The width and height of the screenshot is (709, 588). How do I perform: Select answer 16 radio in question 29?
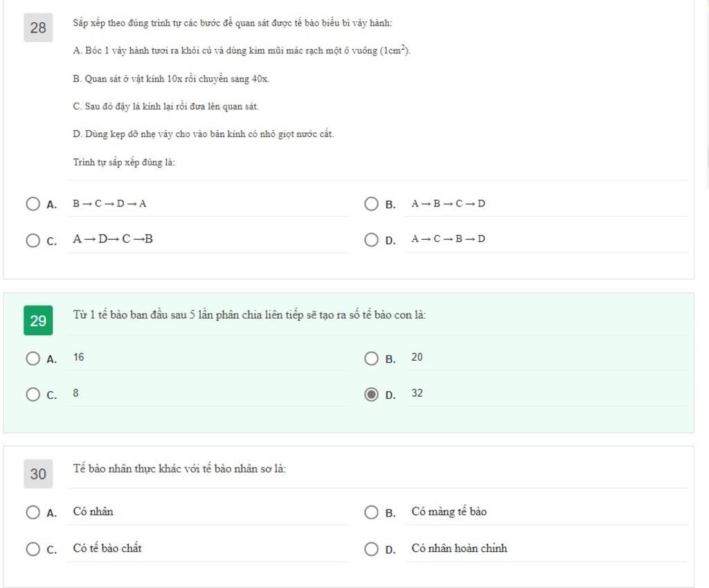click(33, 359)
